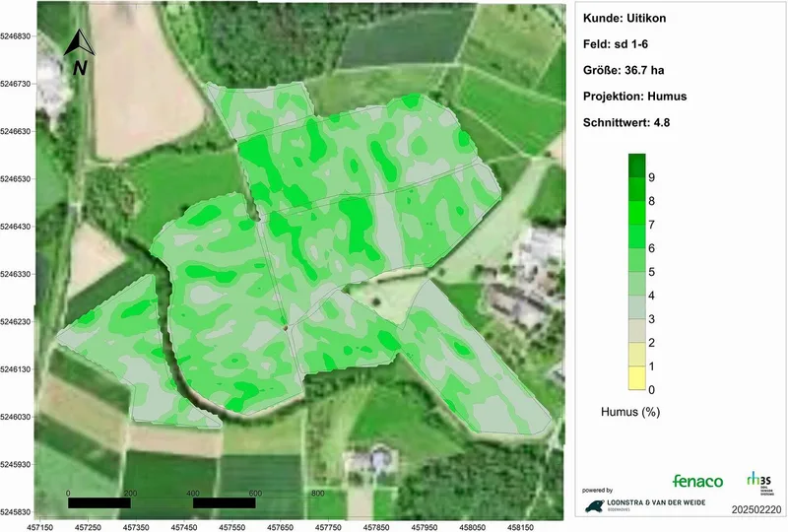Select the 'Feld: sd 1-6' text

[x=615, y=44]
